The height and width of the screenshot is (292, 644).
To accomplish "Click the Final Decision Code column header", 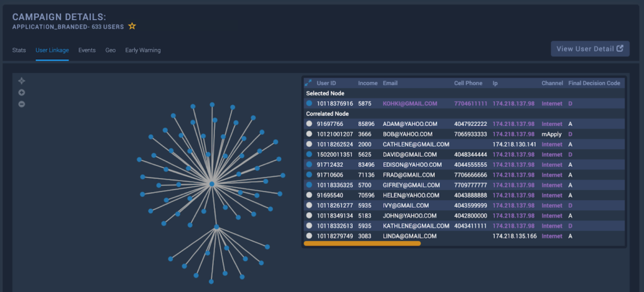I will [594, 83].
